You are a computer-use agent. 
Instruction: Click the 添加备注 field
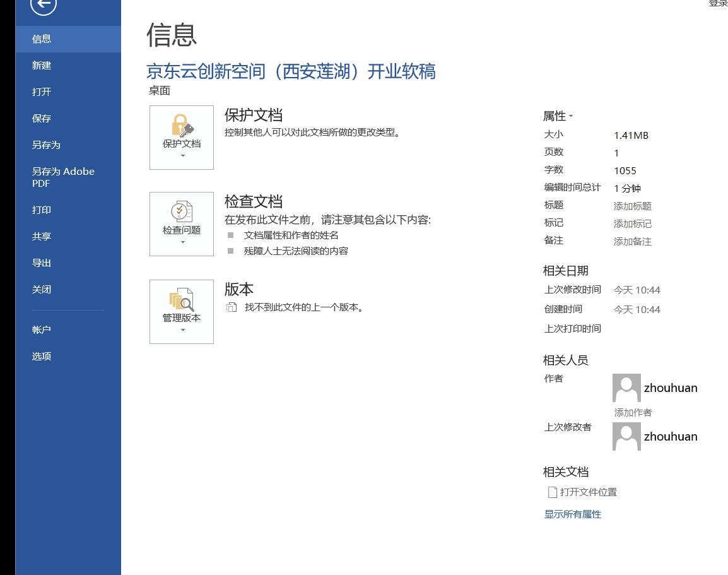point(632,241)
